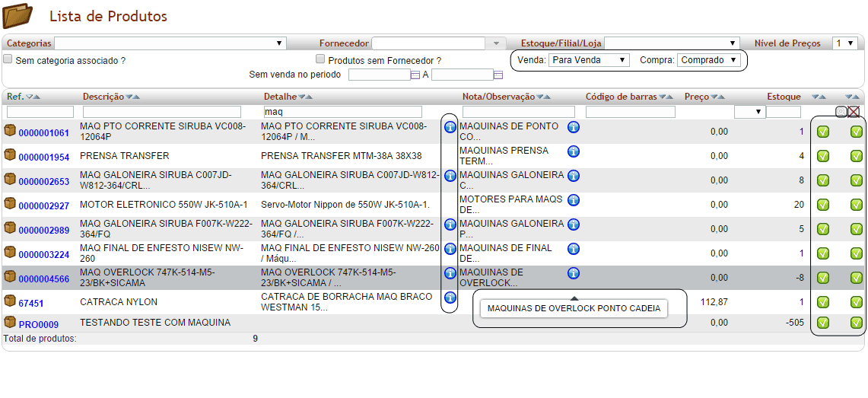Click the search magnifier icon in filter row
Image resolution: width=868 pixels, height=398 pixels.
click(x=841, y=112)
